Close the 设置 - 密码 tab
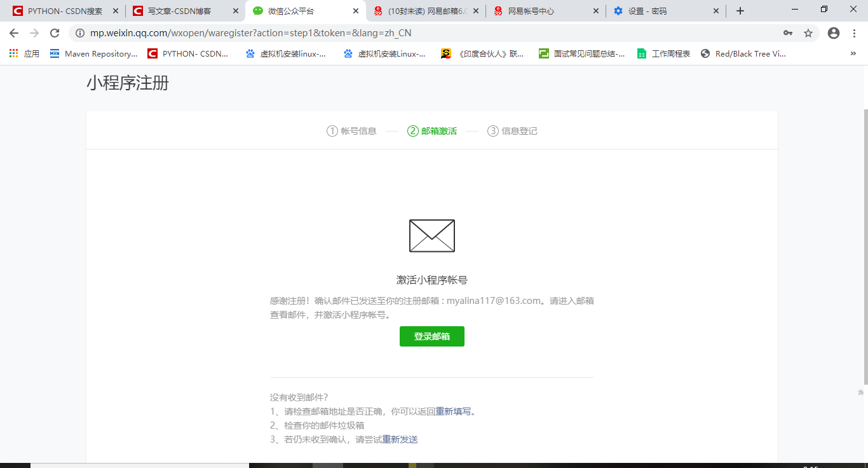The image size is (868, 468). pyautogui.click(x=716, y=11)
